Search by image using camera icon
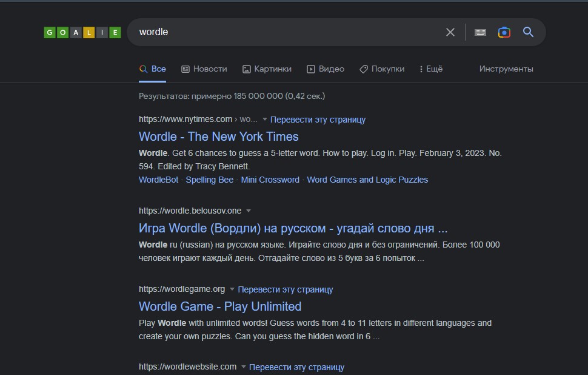588x375 pixels. (504, 32)
